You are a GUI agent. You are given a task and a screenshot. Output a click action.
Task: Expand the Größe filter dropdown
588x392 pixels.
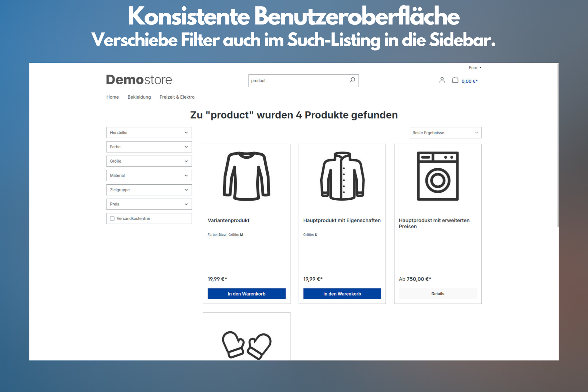coord(149,161)
